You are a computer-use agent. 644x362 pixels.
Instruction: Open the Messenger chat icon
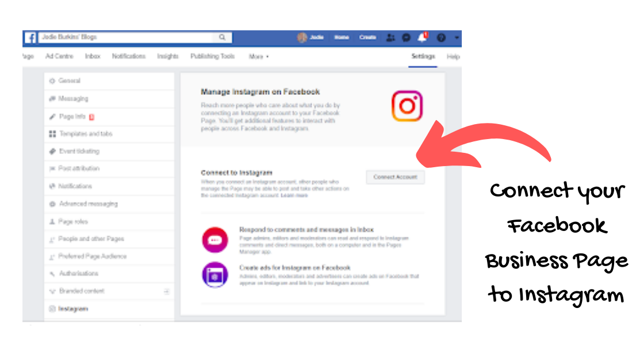coord(406,38)
